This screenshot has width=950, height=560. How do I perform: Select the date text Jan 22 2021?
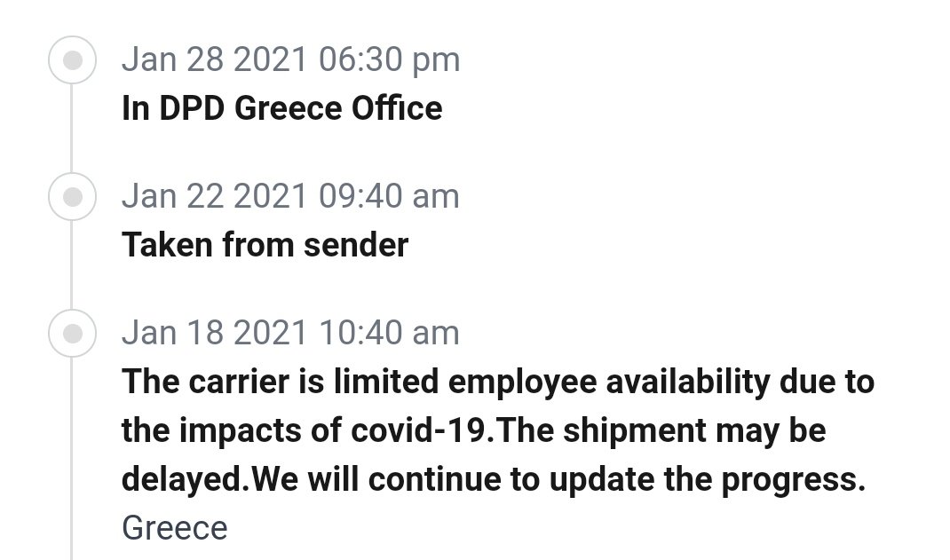point(215,196)
